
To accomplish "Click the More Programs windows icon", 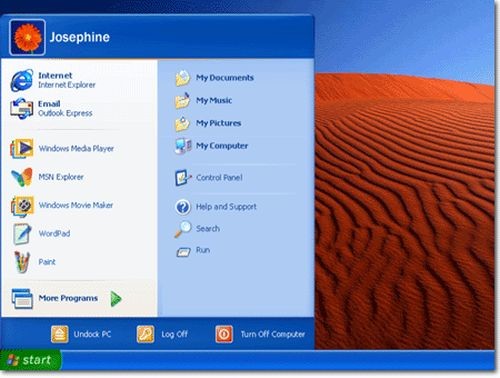I will pos(22,298).
